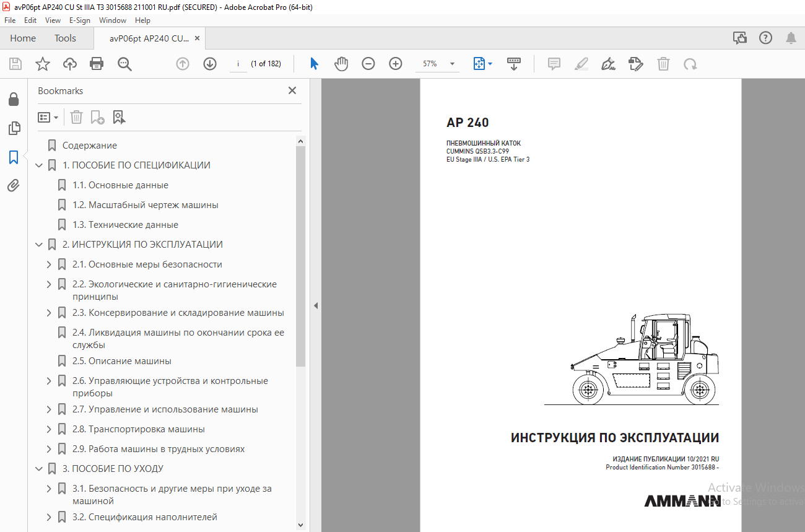Open the security lock panel
The width and height of the screenshot is (805, 532).
(x=14, y=99)
